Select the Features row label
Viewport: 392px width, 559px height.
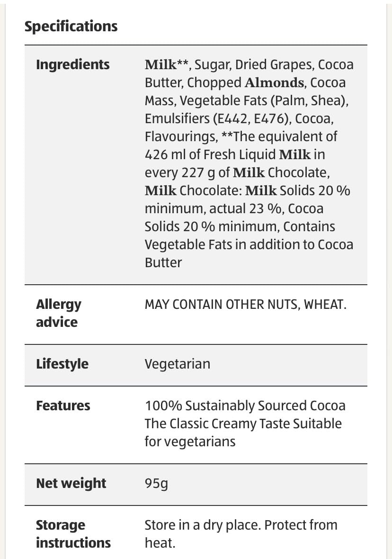click(63, 406)
